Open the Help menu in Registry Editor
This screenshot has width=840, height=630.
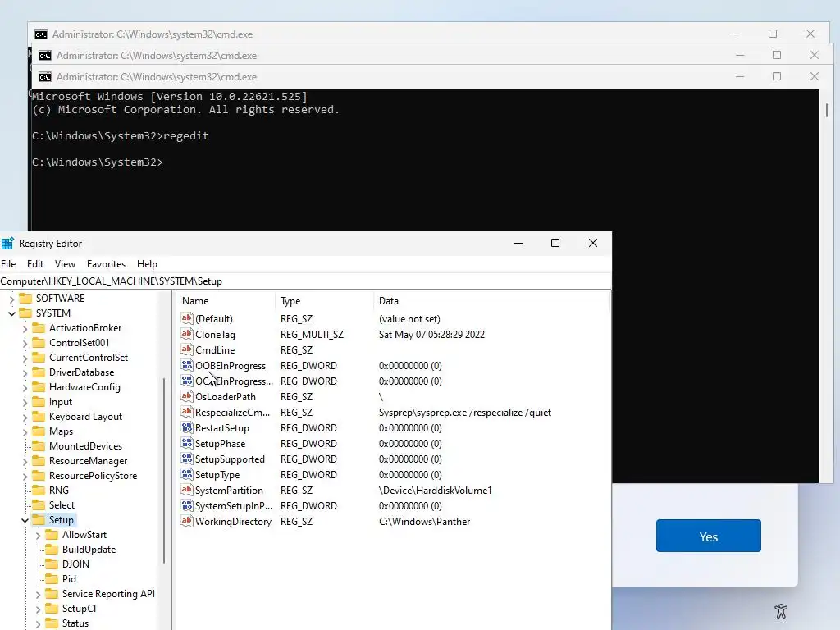pos(147,264)
